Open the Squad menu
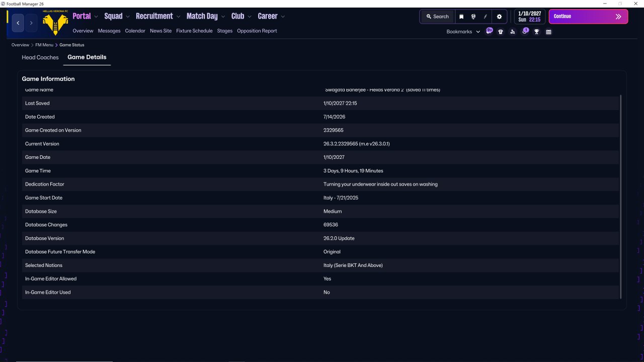The height and width of the screenshot is (362, 644). [113, 16]
